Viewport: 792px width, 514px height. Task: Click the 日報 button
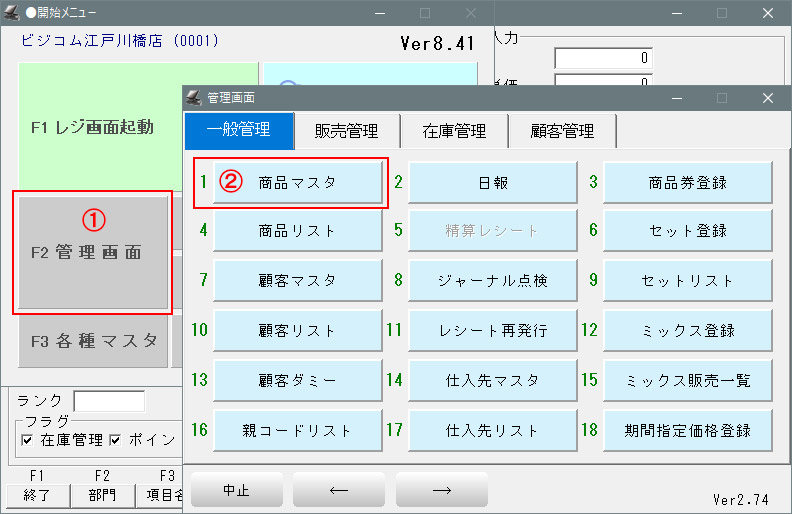click(x=492, y=183)
